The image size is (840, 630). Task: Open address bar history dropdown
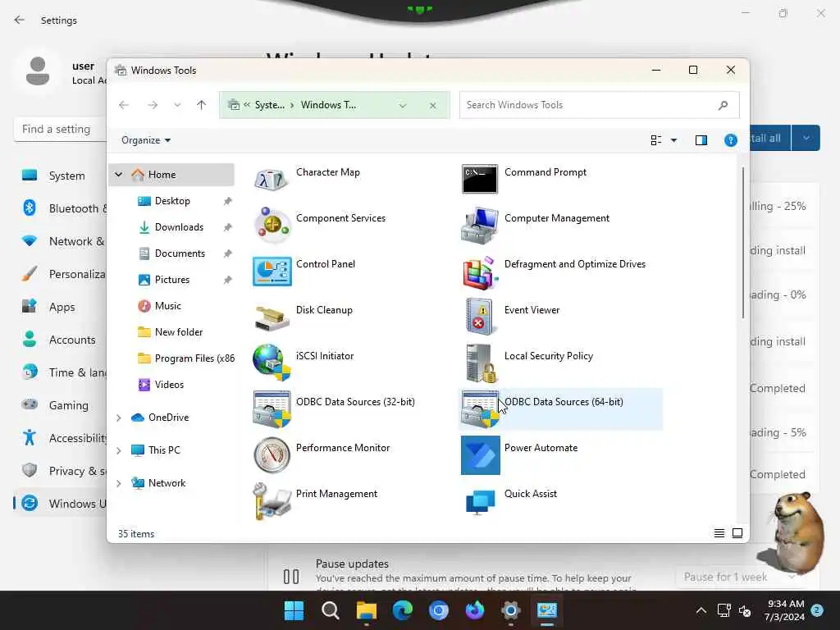pyautogui.click(x=402, y=106)
